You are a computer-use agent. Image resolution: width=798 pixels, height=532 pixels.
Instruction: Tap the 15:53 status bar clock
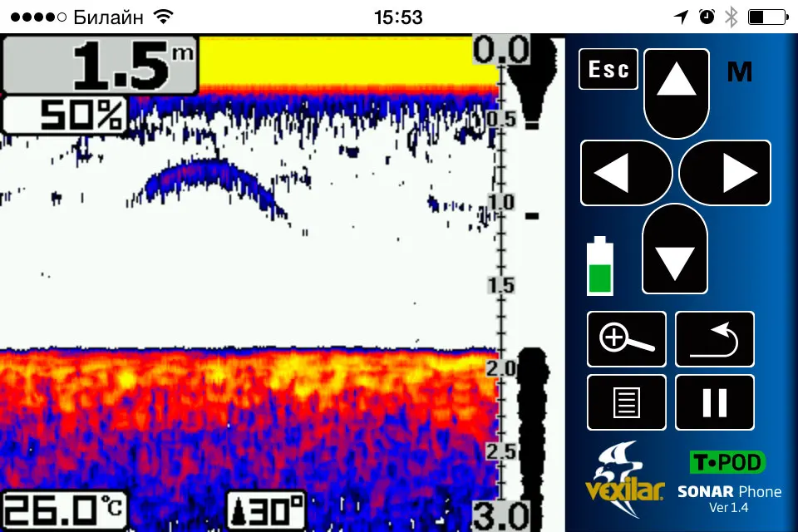(398, 17)
